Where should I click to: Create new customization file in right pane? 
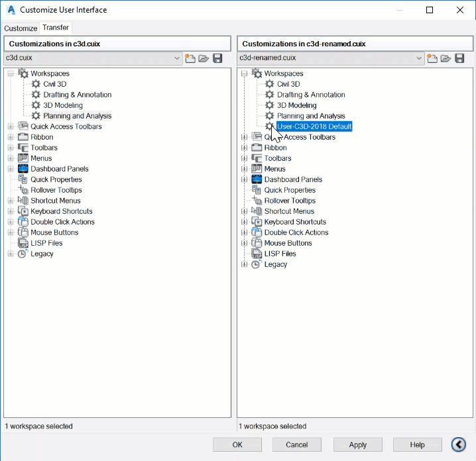point(432,58)
